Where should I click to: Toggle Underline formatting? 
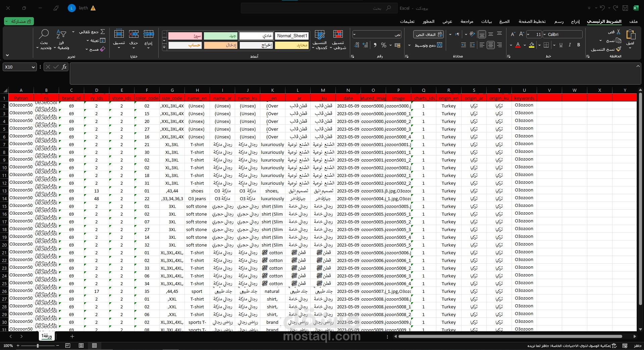[561, 45]
